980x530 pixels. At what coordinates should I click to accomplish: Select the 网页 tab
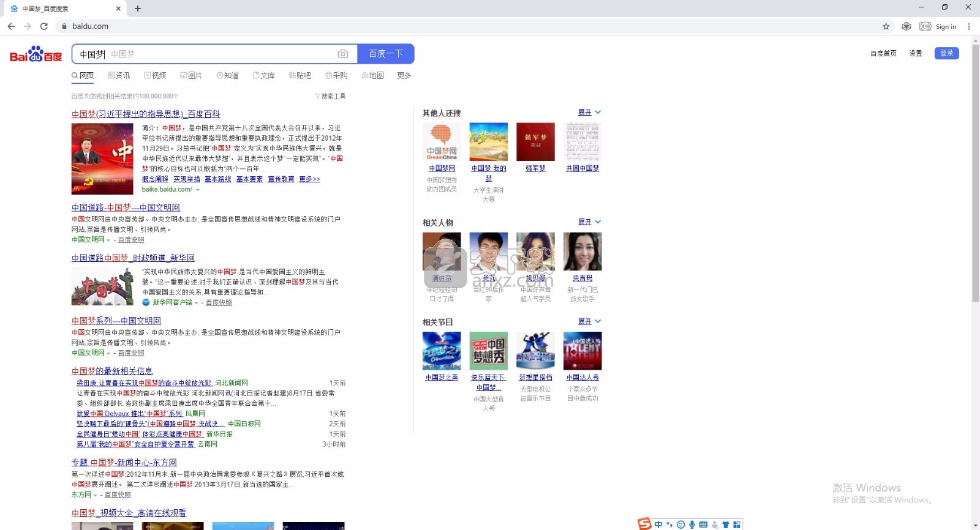pyautogui.click(x=83, y=75)
